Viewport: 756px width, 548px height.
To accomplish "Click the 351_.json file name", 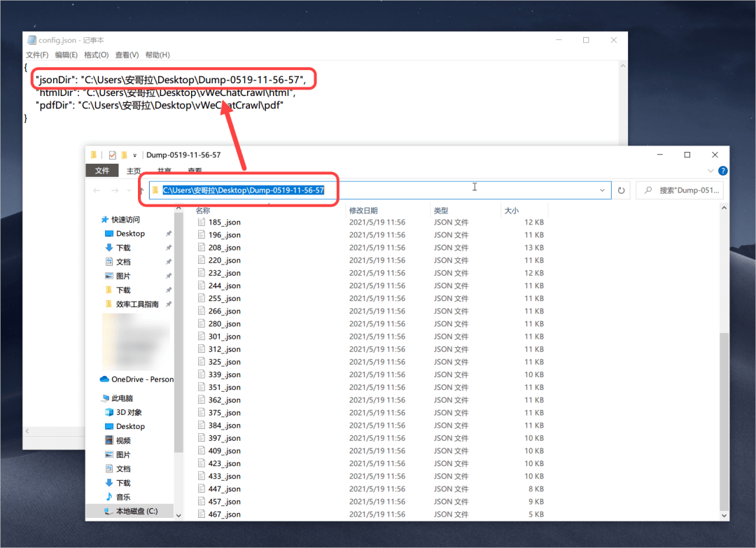I will click(x=224, y=388).
